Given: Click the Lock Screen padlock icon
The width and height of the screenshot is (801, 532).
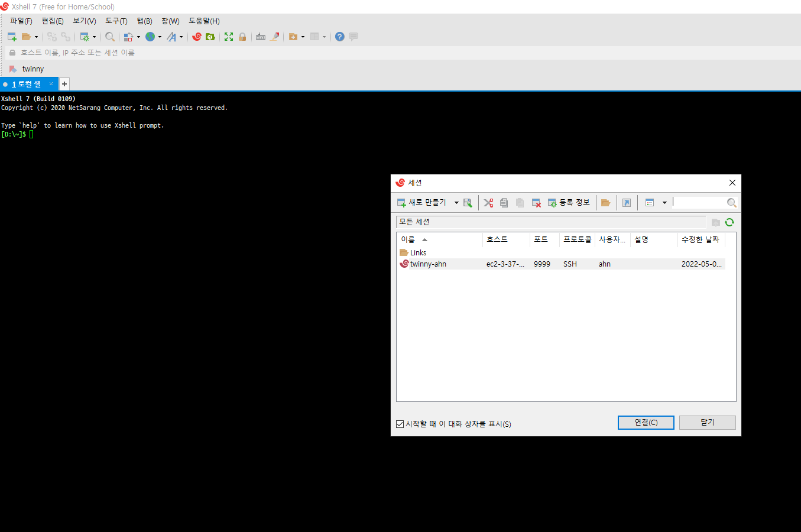Looking at the screenshot, I should [x=242, y=37].
